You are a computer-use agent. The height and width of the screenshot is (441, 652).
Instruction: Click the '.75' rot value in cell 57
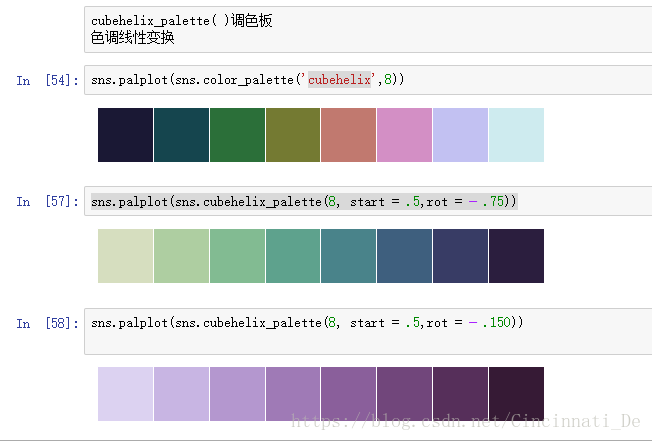494,201
